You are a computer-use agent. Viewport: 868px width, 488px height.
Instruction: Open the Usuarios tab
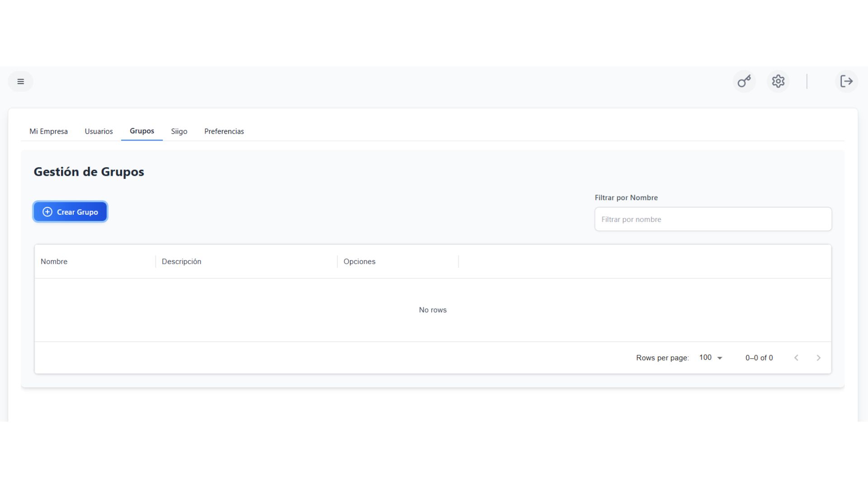[99, 131]
